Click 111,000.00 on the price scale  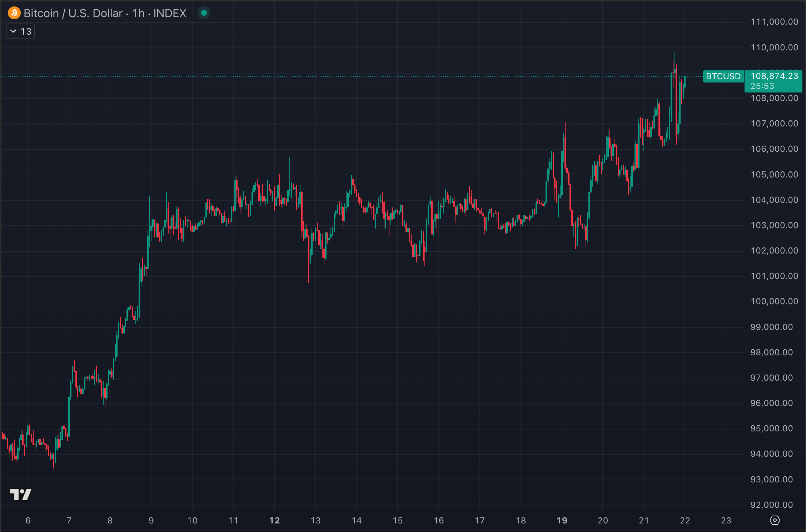(x=774, y=22)
